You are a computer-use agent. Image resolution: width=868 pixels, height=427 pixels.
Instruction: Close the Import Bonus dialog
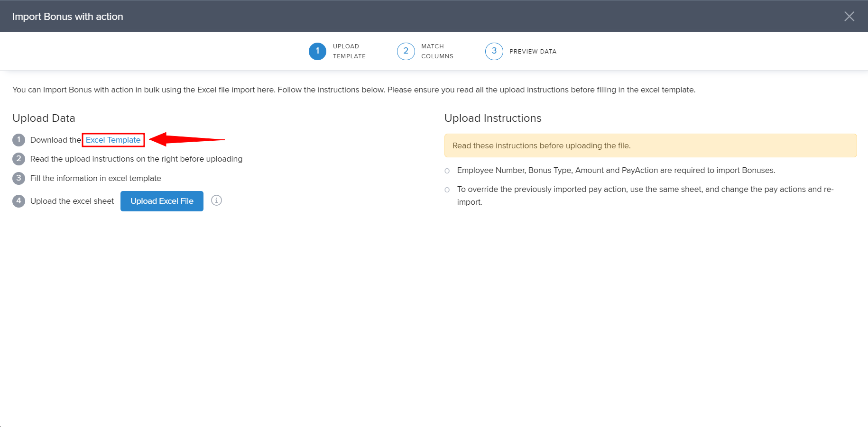tap(849, 17)
